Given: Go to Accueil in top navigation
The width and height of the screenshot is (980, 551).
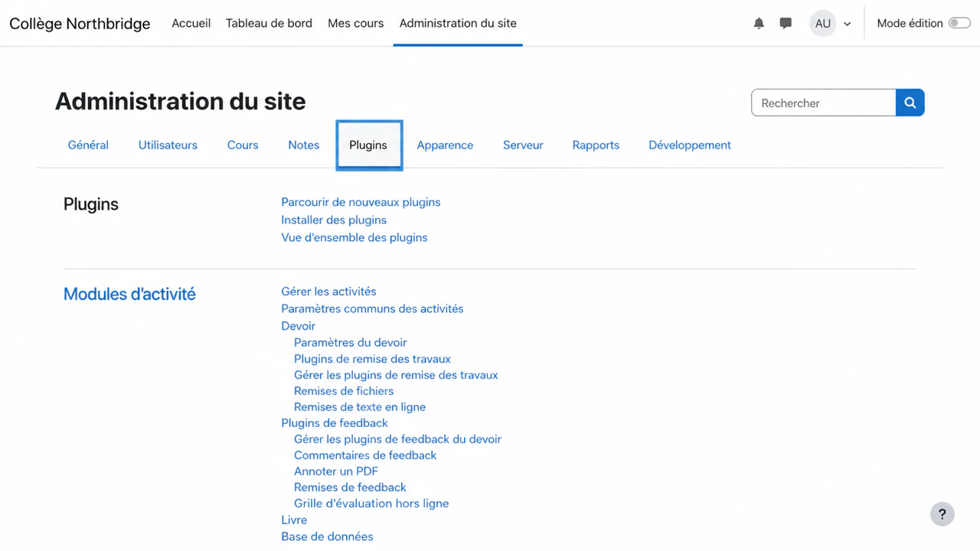Looking at the screenshot, I should [x=191, y=23].
